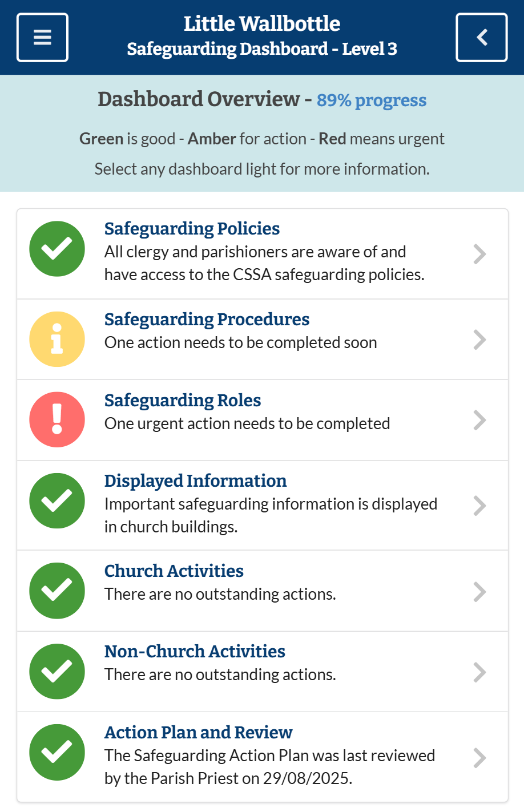Click Action Plan last reviewed description text

269,767
